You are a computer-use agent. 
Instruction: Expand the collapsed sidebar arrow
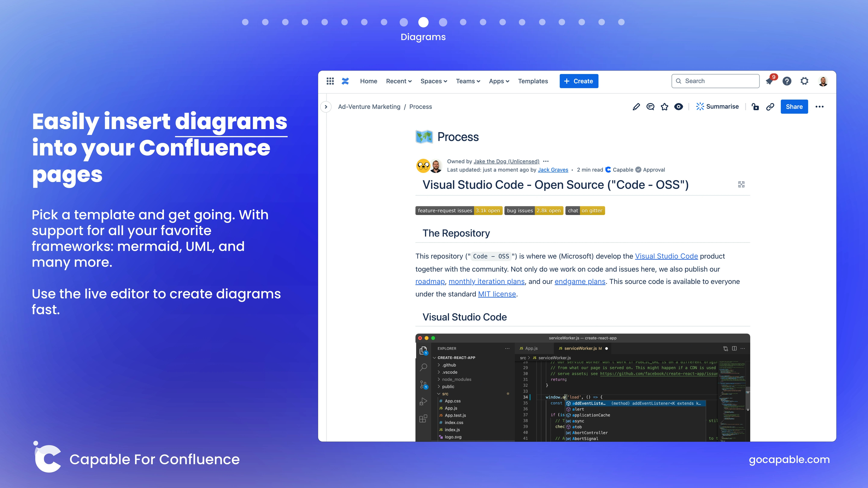(x=326, y=107)
